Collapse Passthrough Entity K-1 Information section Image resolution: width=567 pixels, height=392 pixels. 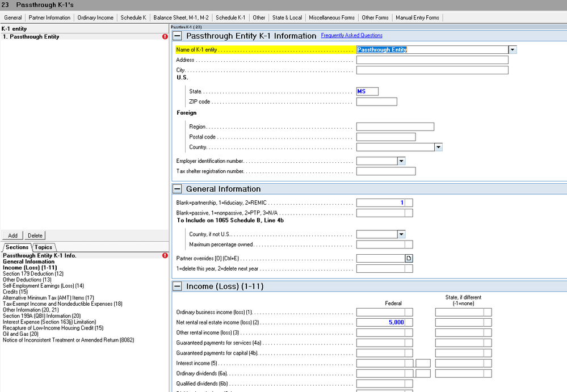(178, 36)
